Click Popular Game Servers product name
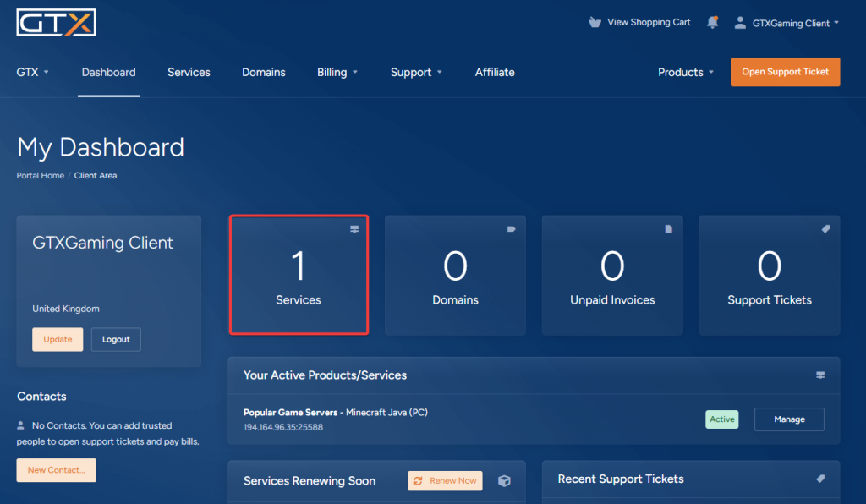 291,413
